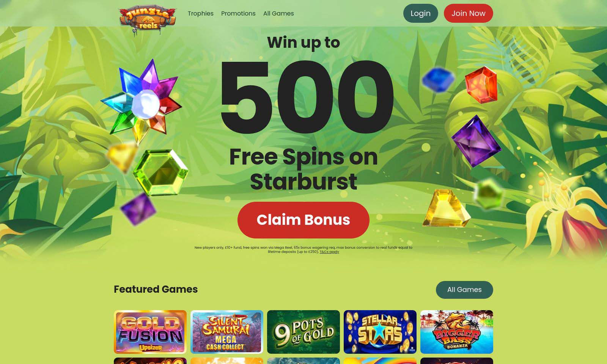
Task: Open the Gold Fusion Upsizer game
Action: 150,332
